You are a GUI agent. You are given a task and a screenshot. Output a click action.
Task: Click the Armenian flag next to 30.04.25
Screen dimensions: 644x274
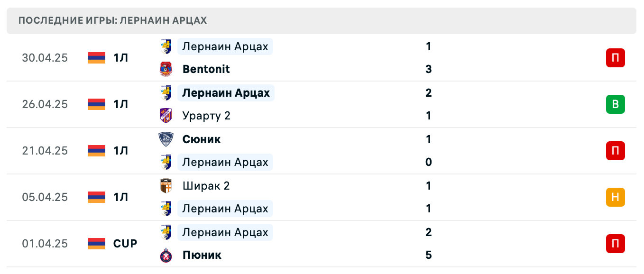(x=96, y=57)
